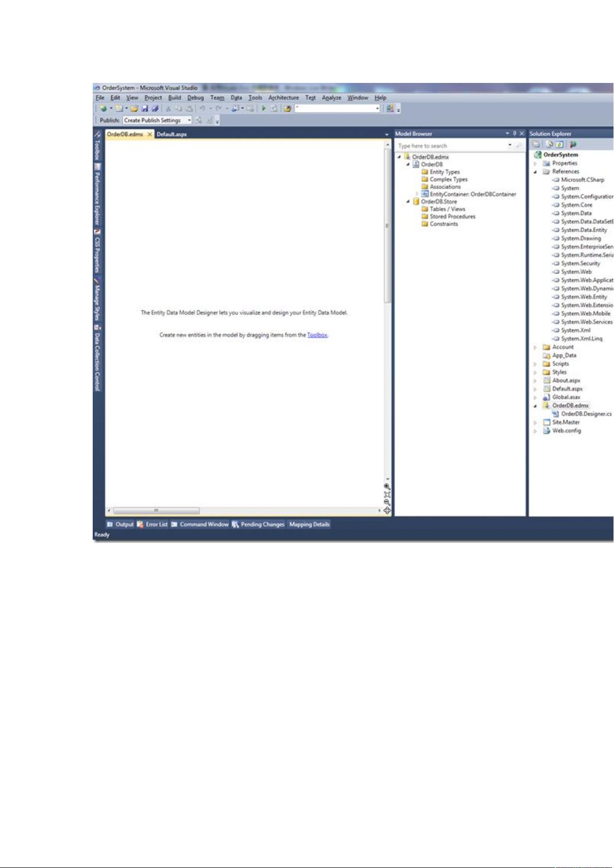Select OrderDB.Designer.cs in Solution Explorer
Image resolution: width=614 pixels, height=868 pixels.
tap(582, 414)
